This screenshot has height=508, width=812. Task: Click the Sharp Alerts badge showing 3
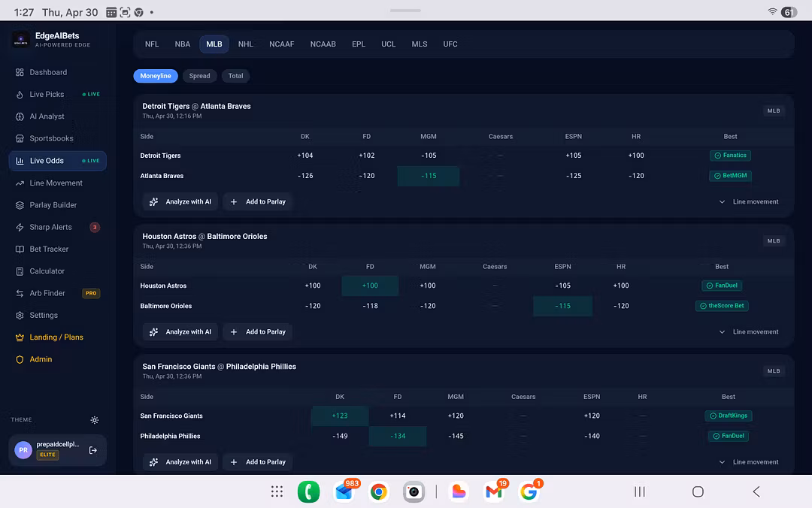tap(95, 227)
